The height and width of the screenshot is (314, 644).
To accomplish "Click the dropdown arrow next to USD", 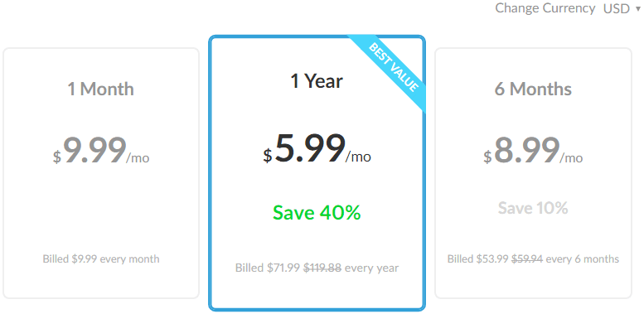I will 638,9.
